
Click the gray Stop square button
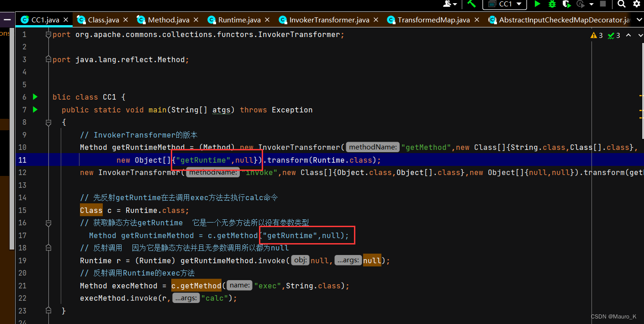tap(603, 4)
